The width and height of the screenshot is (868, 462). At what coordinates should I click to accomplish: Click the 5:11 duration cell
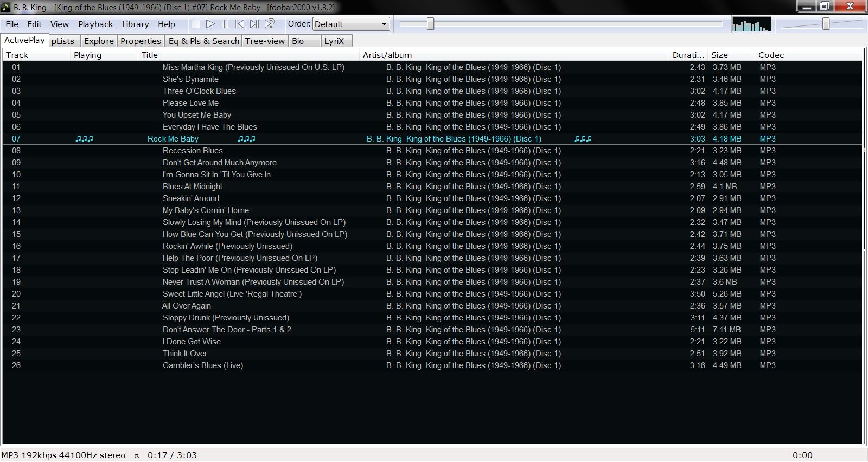(x=697, y=330)
